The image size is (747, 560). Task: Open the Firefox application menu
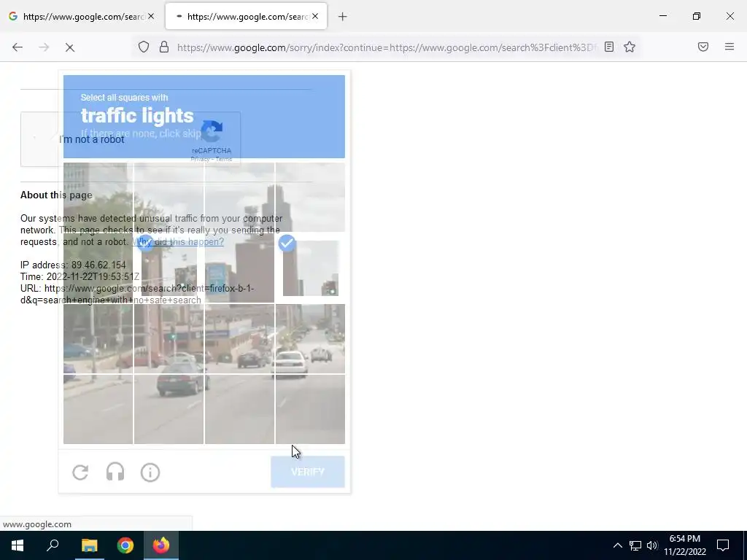pyautogui.click(x=729, y=47)
